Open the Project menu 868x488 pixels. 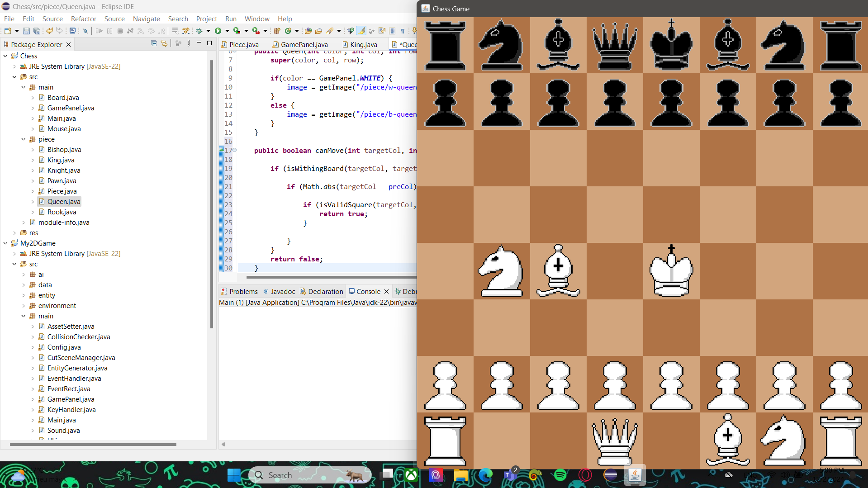click(207, 19)
